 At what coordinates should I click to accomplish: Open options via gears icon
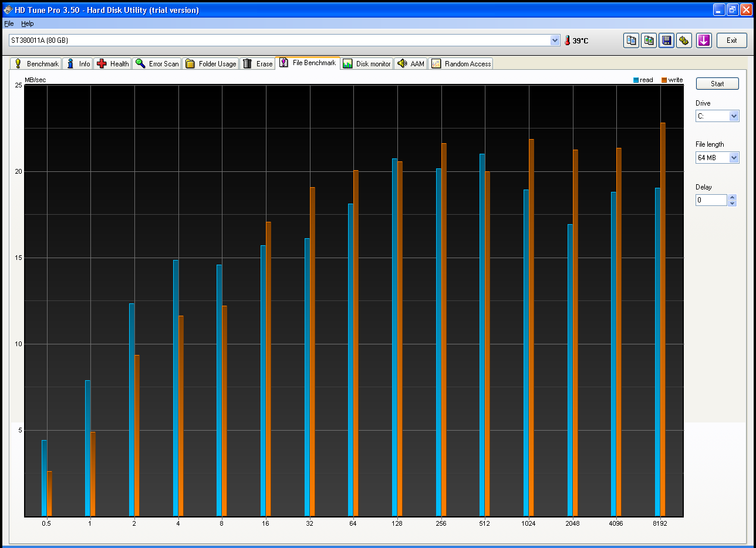684,40
